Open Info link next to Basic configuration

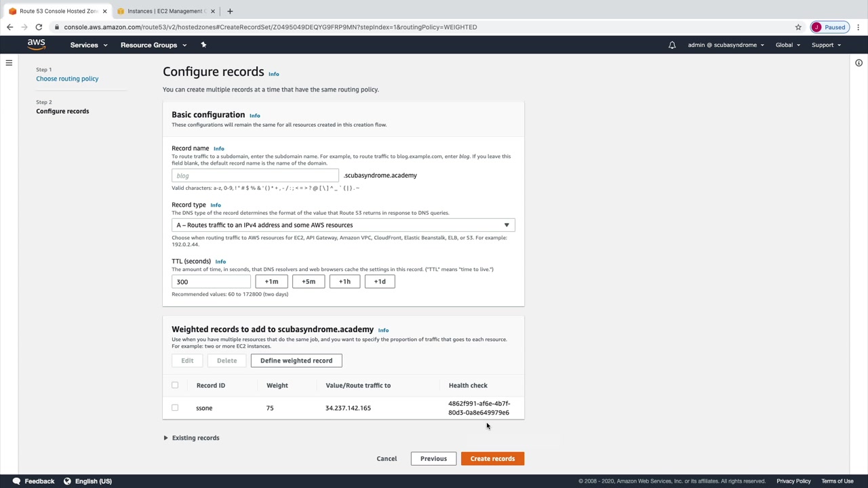pos(254,116)
